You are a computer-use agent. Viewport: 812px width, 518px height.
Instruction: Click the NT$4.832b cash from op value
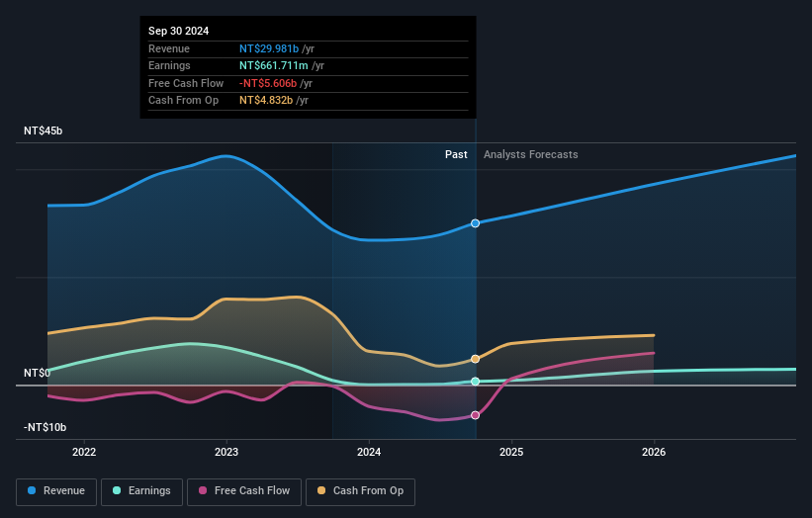coord(266,101)
